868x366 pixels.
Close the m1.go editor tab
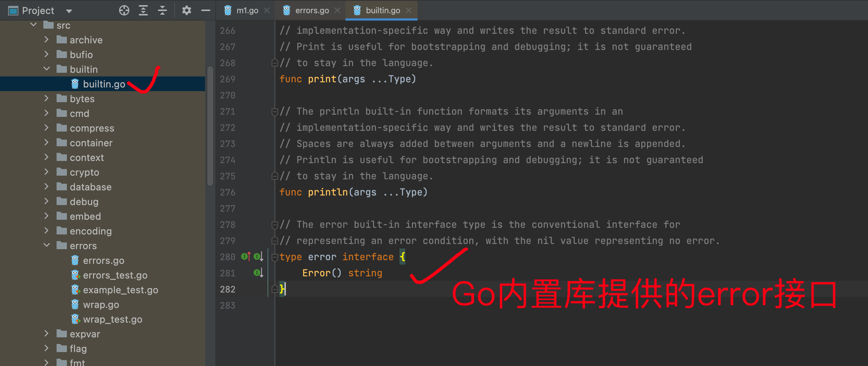pyautogui.click(x=267, y=10)
